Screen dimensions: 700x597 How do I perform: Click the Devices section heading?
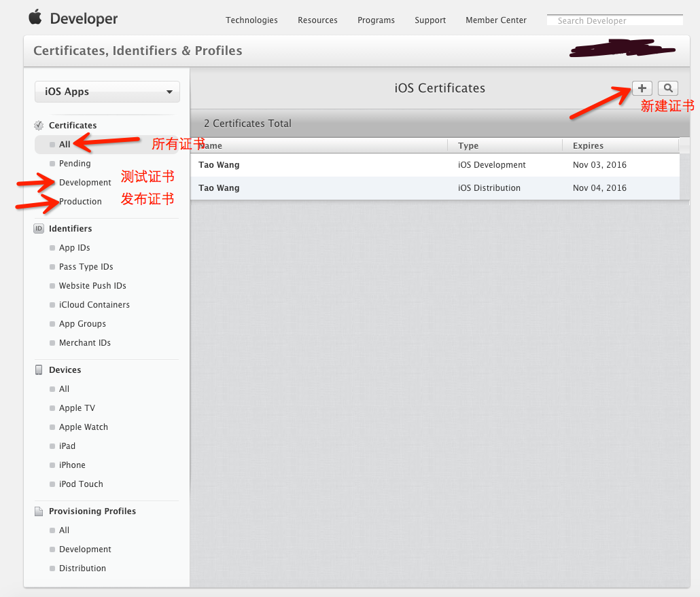(x=65, y=370)
